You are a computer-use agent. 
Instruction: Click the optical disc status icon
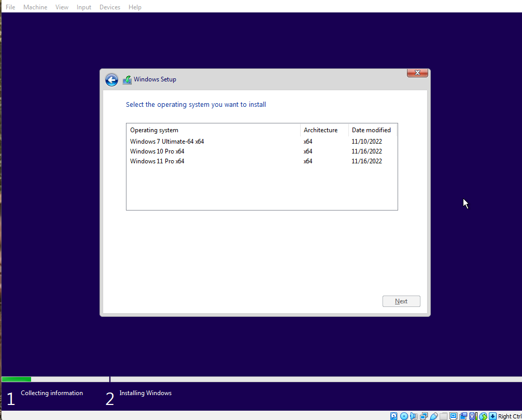(404, 416)
